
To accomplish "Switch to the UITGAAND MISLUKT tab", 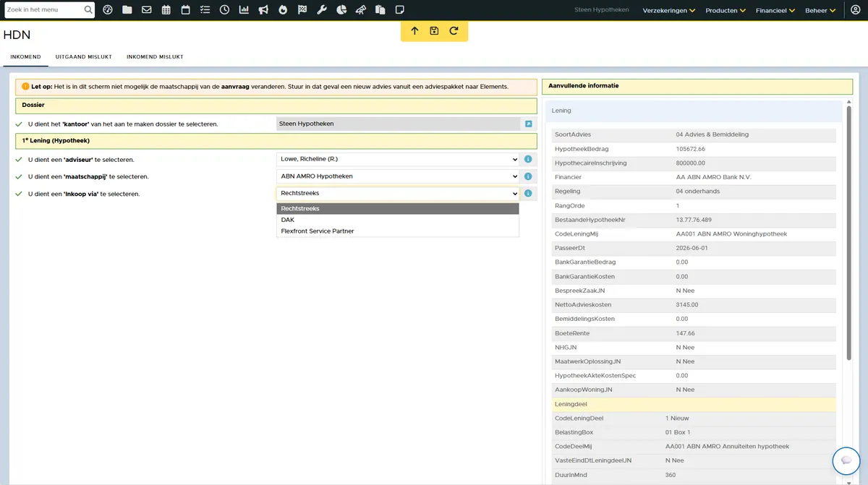I will point(83,56).
